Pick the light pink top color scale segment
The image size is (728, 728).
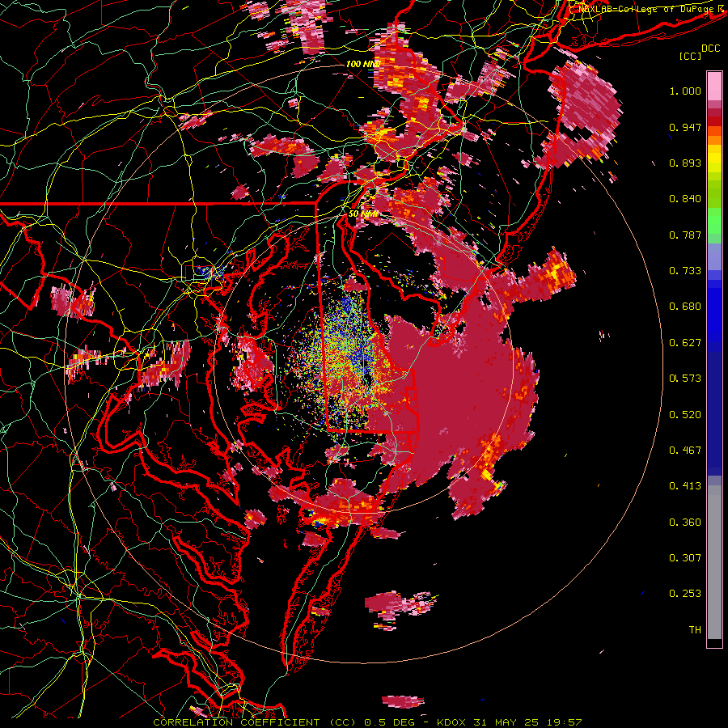tap(714, 86)
